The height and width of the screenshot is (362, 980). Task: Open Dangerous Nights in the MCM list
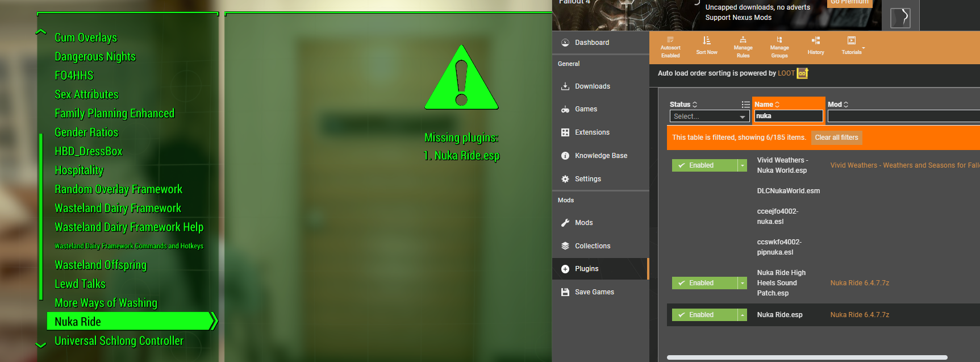pos(95,57)
